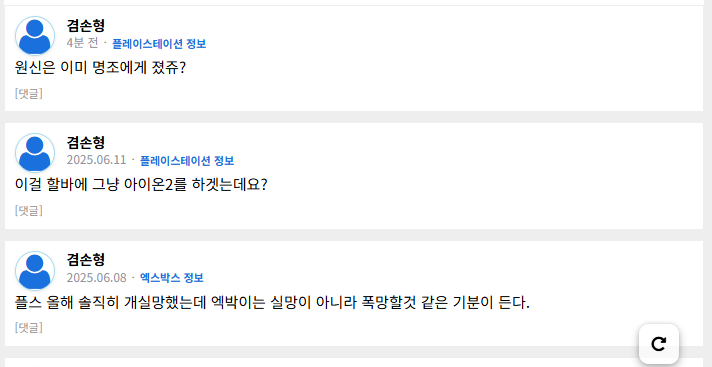Show [댓글] under the 아이온2 post
This screenshot has height=367, width=712.
pyautogui.click(x=29, y=210)
